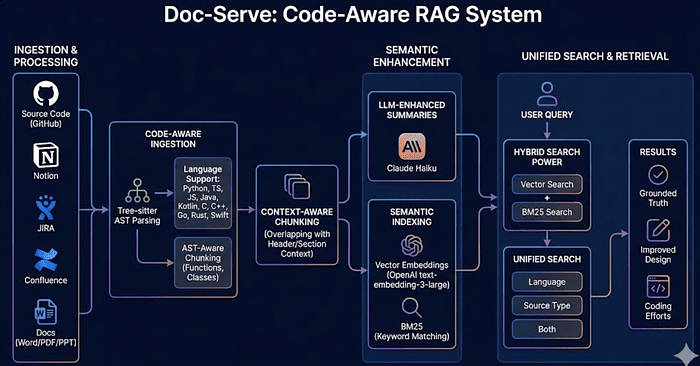Click the UNIFIED SEARCH & RETRIEVAL heading
The width and height of the screenshot is (700, 366).
[x=595, y=56]
